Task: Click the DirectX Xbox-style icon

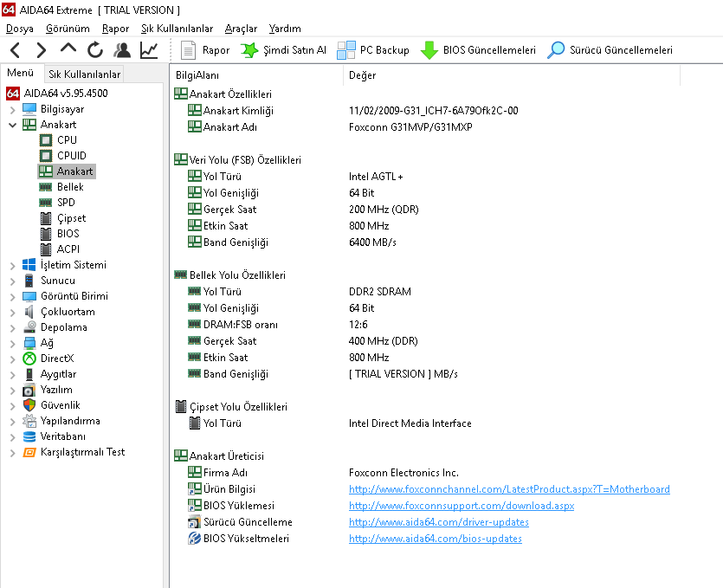Action: [29, 359]
